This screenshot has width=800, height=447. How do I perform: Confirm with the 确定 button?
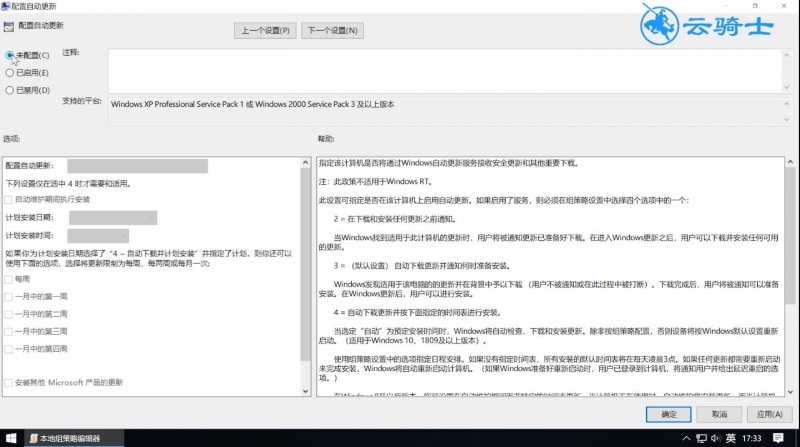(x=668, y=414)
